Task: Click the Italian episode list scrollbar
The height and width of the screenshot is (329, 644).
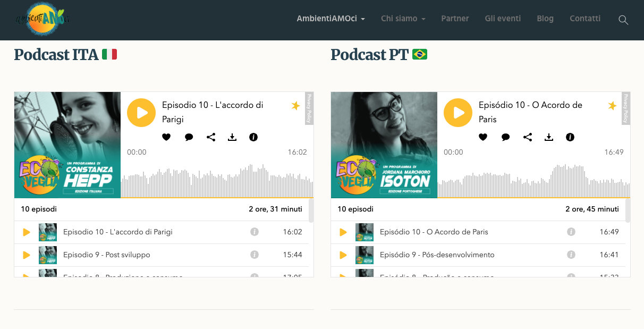Action: [x=311, y=210]
